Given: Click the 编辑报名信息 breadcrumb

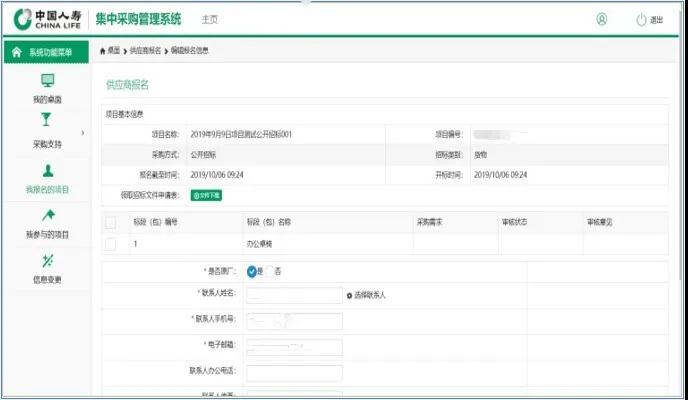Looking at the screenshot, I should pos(190,51).
